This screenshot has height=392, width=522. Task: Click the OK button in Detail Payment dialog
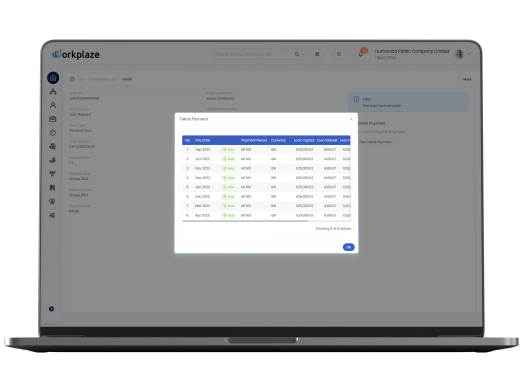click(x=348, y=247)
